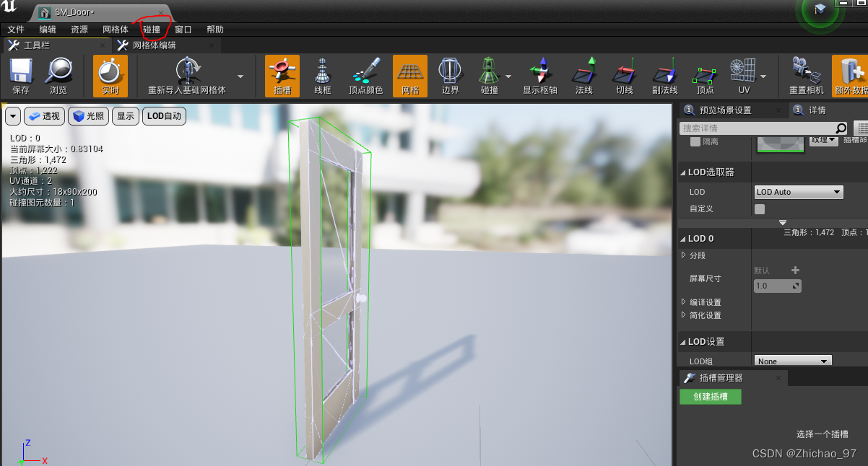Open the 纹理 (Textures) dropdown

(823, 139)
